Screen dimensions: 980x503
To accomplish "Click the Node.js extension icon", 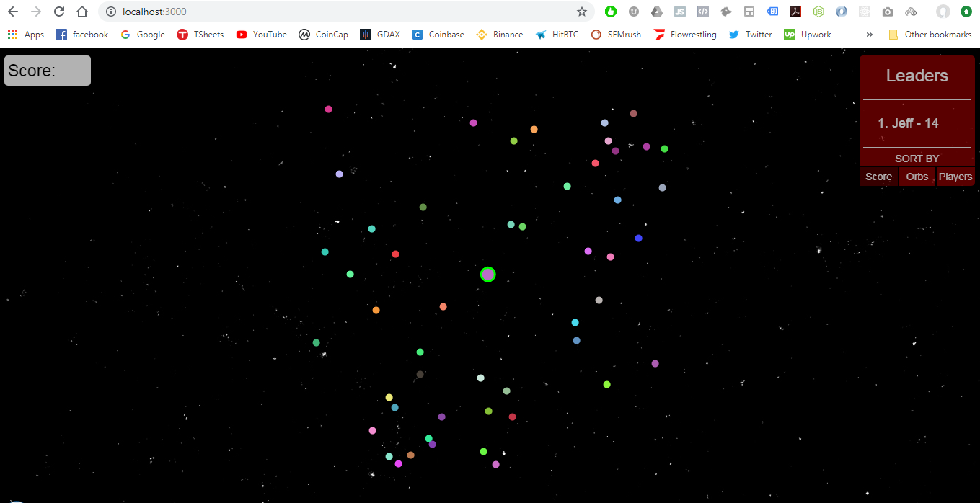I will [818, 12].
